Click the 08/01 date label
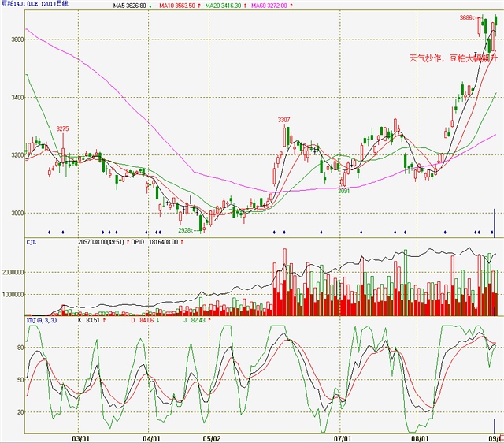Screen dimensions: 504x443 pyautogui.click(x=420, y=438)
